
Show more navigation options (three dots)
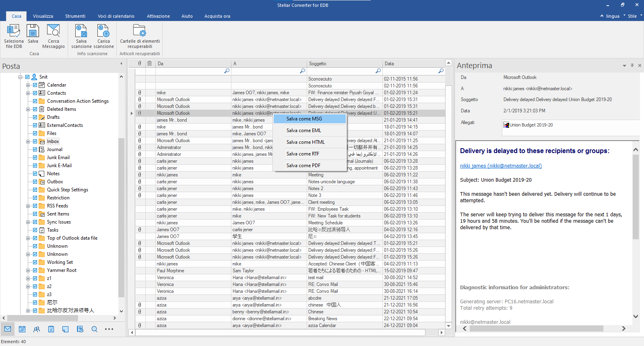point(109,329)
